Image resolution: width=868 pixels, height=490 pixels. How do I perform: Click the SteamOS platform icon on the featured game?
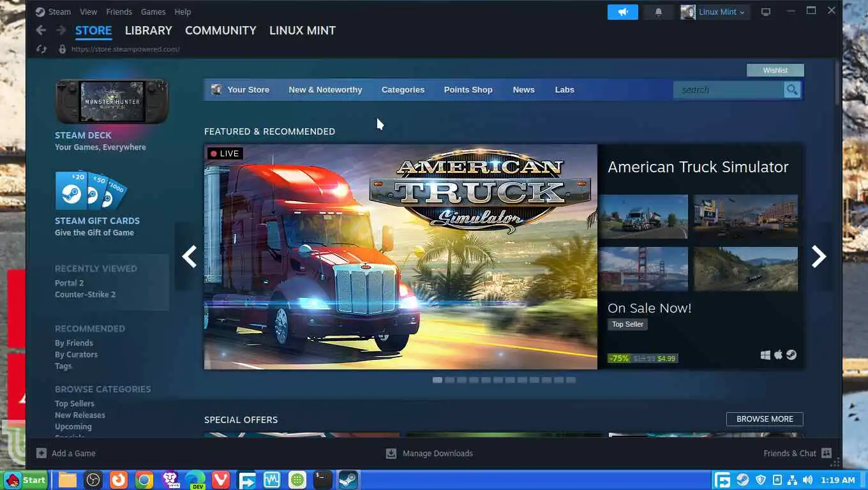(791, 355)
